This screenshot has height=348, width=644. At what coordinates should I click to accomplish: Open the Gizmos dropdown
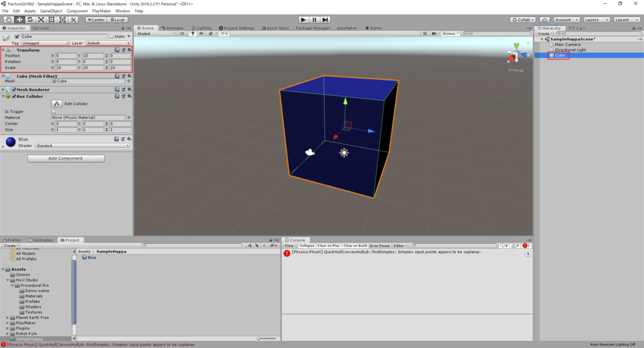[450, 34]
